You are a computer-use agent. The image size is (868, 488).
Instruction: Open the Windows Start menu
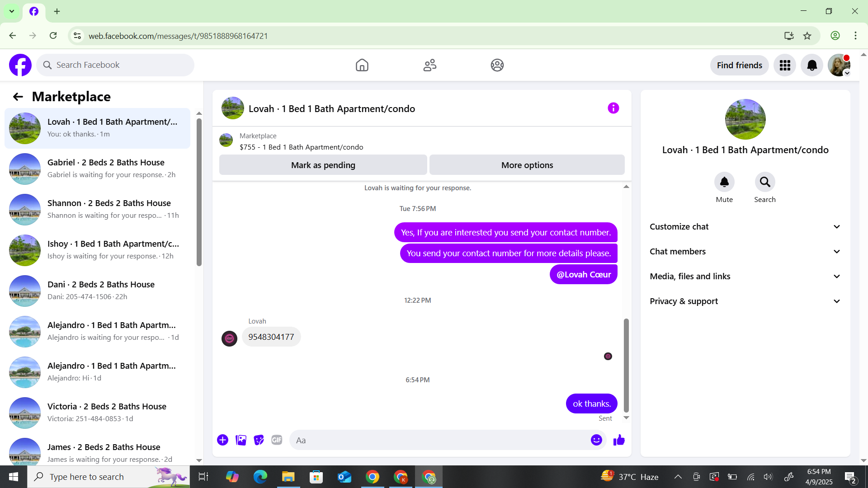tap(14, 477)
